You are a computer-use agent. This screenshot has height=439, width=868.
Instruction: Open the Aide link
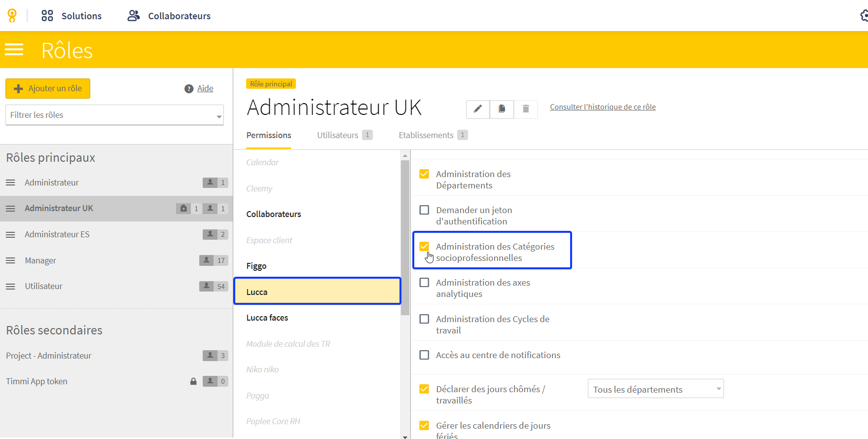tap(205, 89)
